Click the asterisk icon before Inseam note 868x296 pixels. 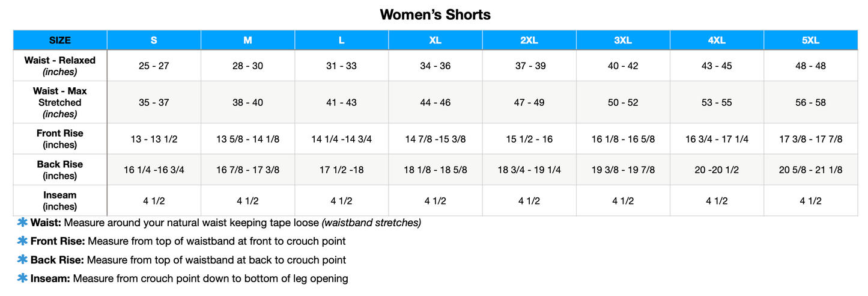pyautogui.click(x=23, y=279)
